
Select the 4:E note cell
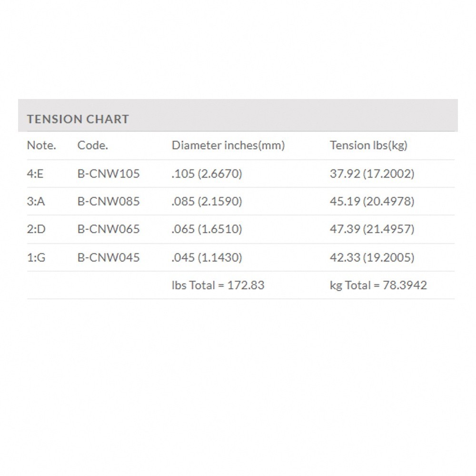point(35,174)
